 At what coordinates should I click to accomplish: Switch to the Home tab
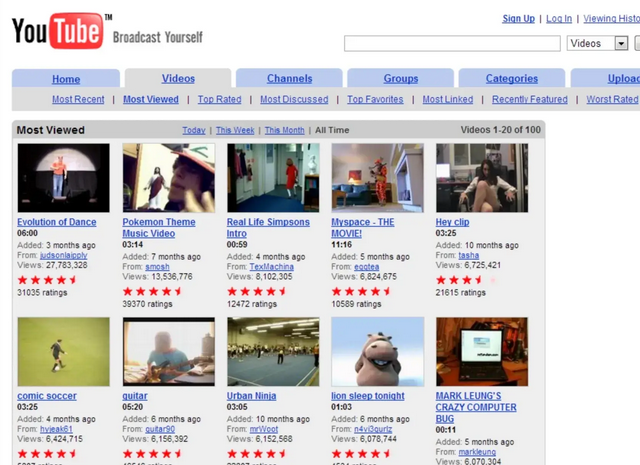click(x=66, y=79)
